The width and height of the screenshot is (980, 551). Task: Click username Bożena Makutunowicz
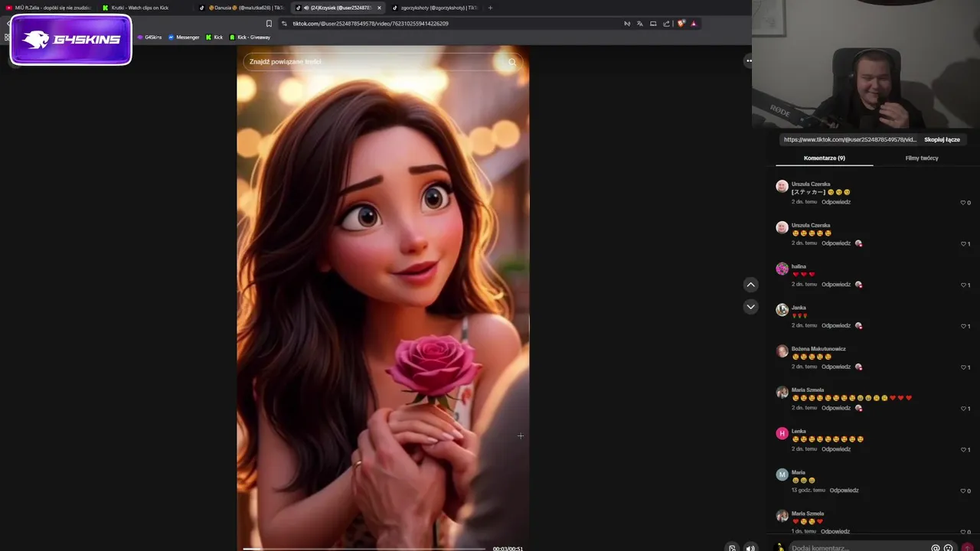coord(818,349)
